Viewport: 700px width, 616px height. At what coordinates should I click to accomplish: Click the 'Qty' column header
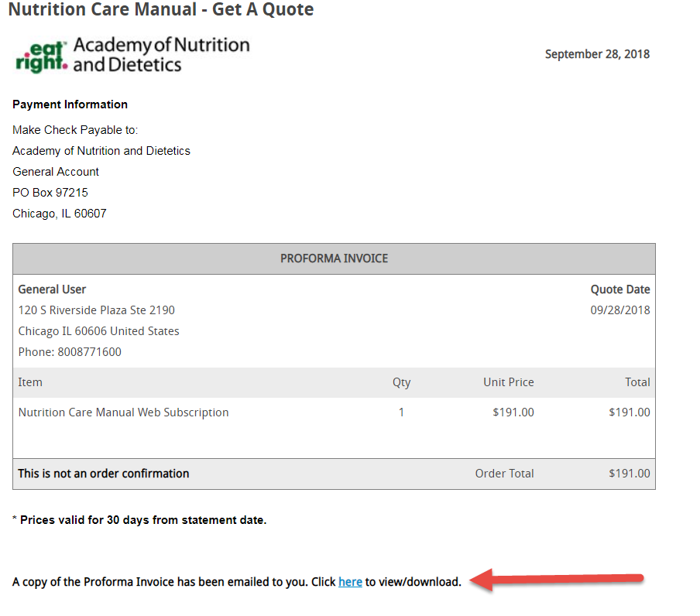pyautogui.click(x=401, y=383)
